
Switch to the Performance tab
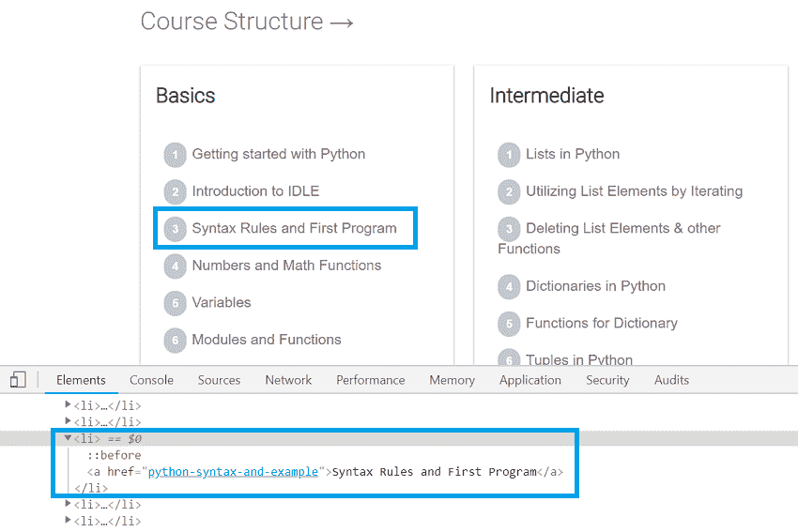[x=371, y=380]
